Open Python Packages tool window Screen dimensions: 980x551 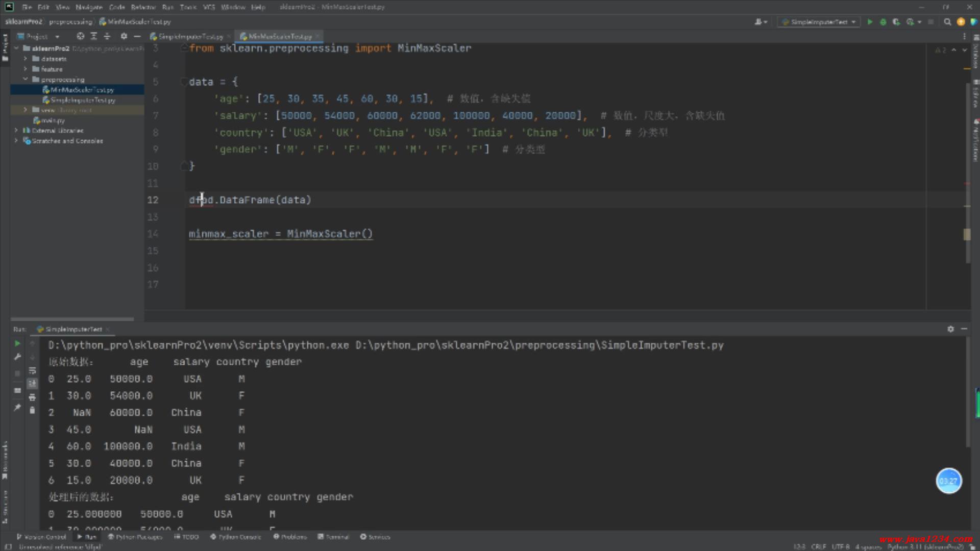tap(135, 537)
